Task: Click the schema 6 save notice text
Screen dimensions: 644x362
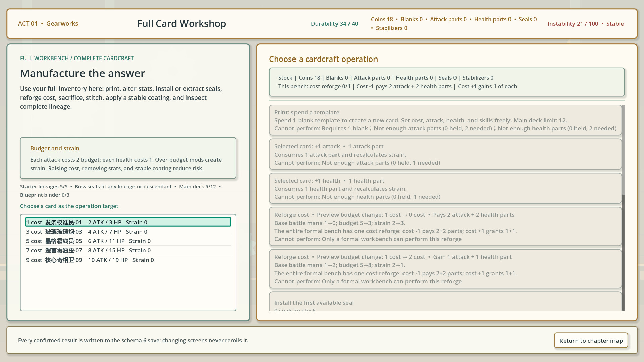Action: pos(133,340)
